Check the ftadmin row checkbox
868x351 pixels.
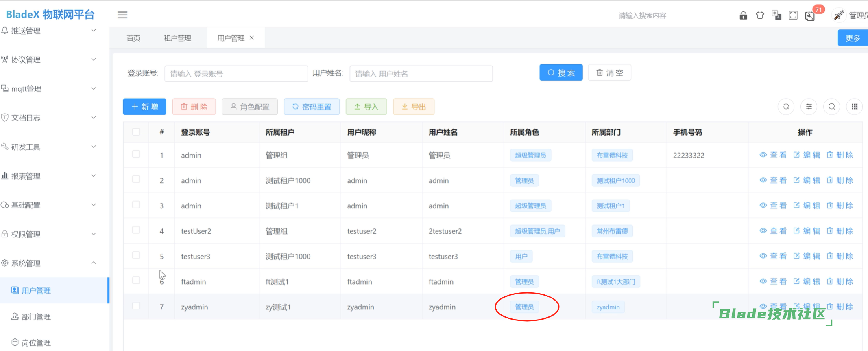tap(136, 281)
